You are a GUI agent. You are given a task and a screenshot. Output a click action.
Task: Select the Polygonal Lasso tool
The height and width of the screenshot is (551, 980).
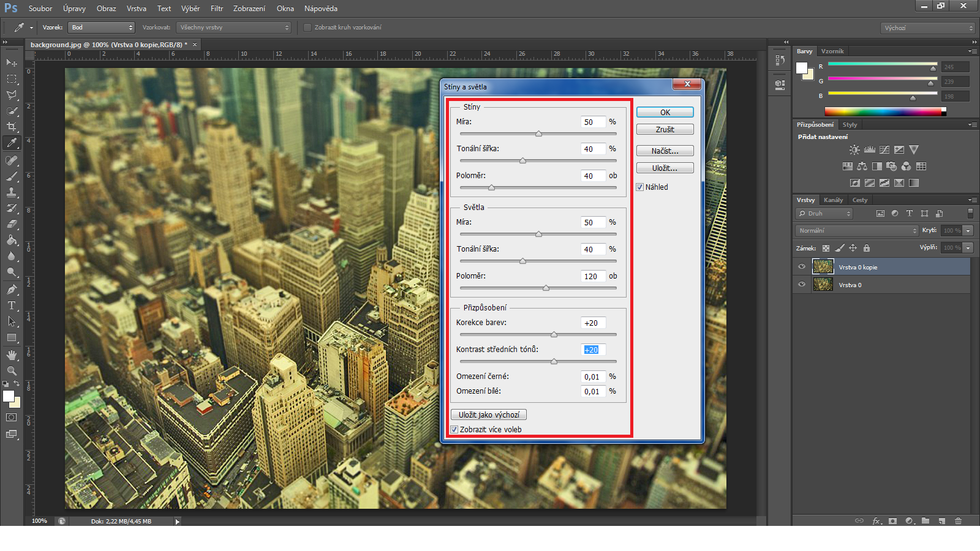pos(12,95)
